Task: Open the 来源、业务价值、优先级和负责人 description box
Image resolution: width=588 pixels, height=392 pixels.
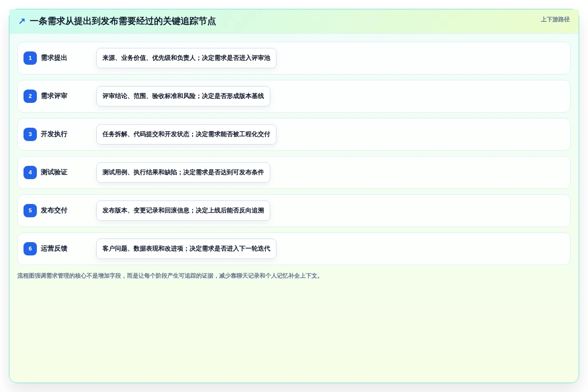Action: [x=186, y=58]
